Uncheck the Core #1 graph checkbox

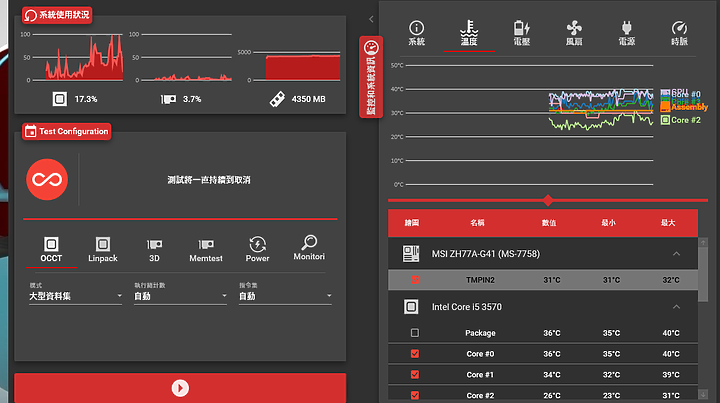click(415, 375)
